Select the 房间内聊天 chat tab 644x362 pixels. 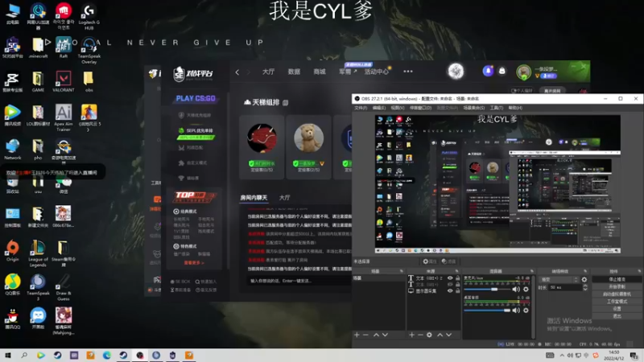(x=254, y=198)
